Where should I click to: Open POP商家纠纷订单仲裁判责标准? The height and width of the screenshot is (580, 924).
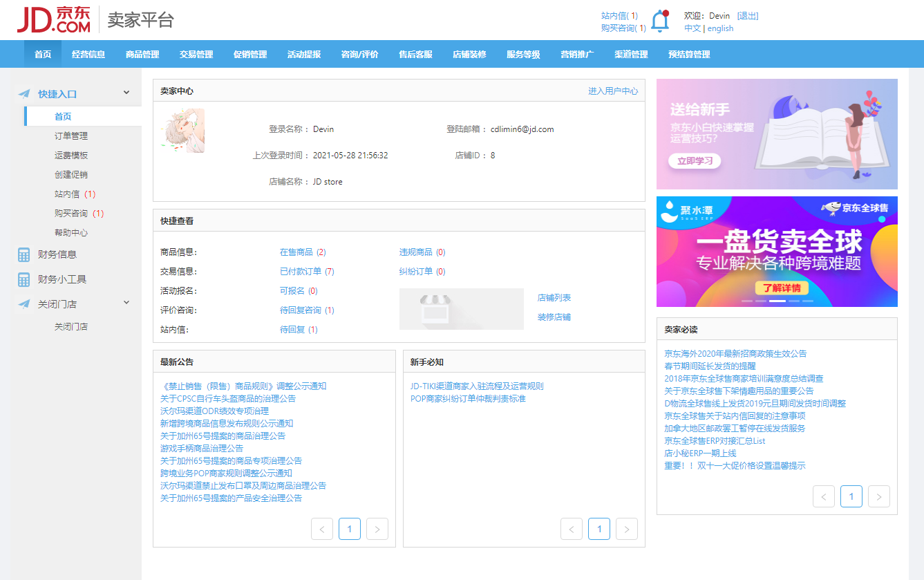[x=468, y=398]
